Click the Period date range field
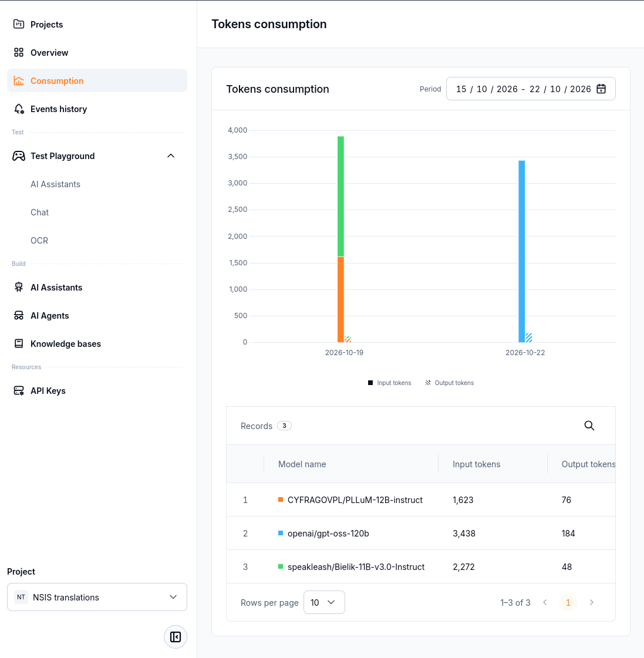 pos(531,89)
